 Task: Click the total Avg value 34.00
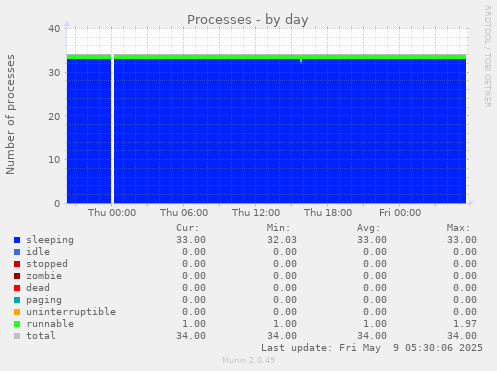tap(372, 336)
